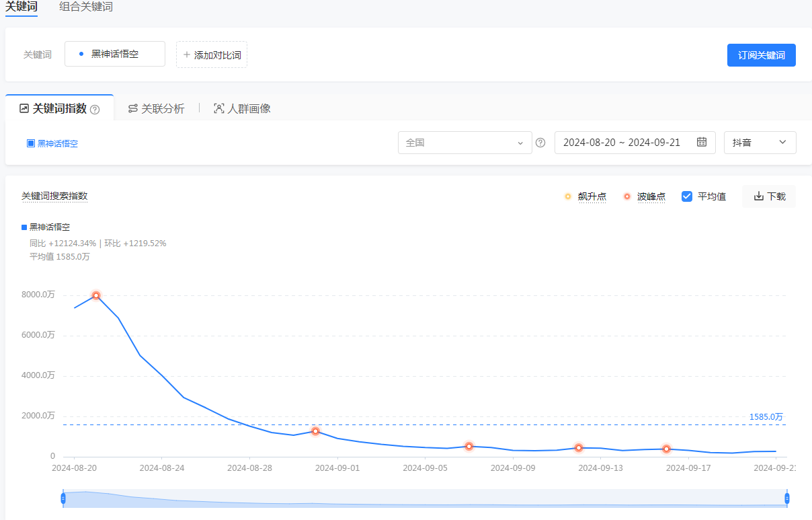812x520 pixels.
Task: Click the peak point marker at 8000万
Action: [x=96, y=295]
